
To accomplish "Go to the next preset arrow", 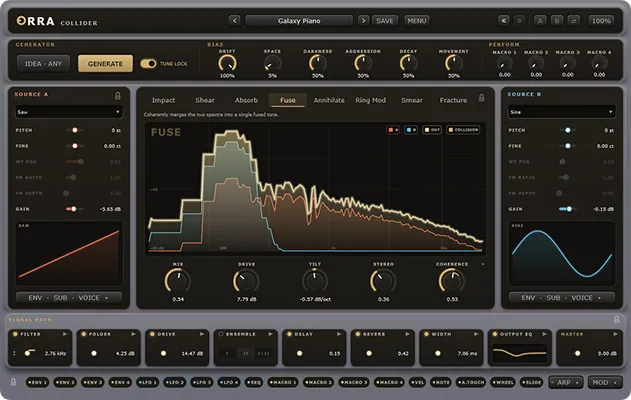I will [x=363, y=21].
